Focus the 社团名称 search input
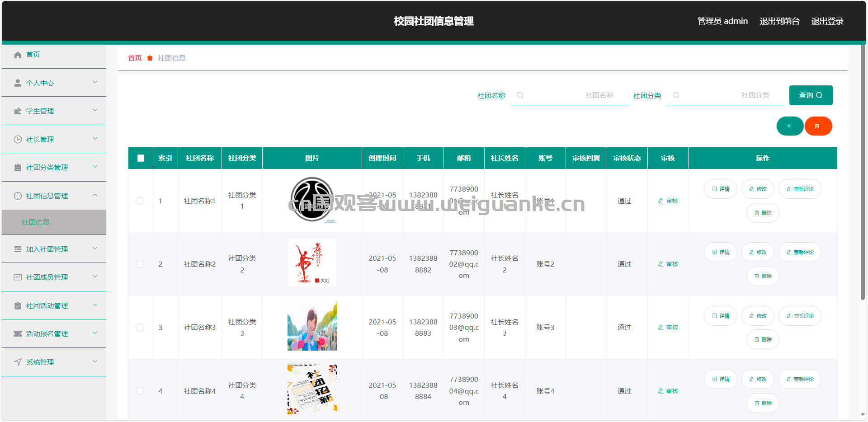The width and height of the screenshot is (868, 422). 570,95
